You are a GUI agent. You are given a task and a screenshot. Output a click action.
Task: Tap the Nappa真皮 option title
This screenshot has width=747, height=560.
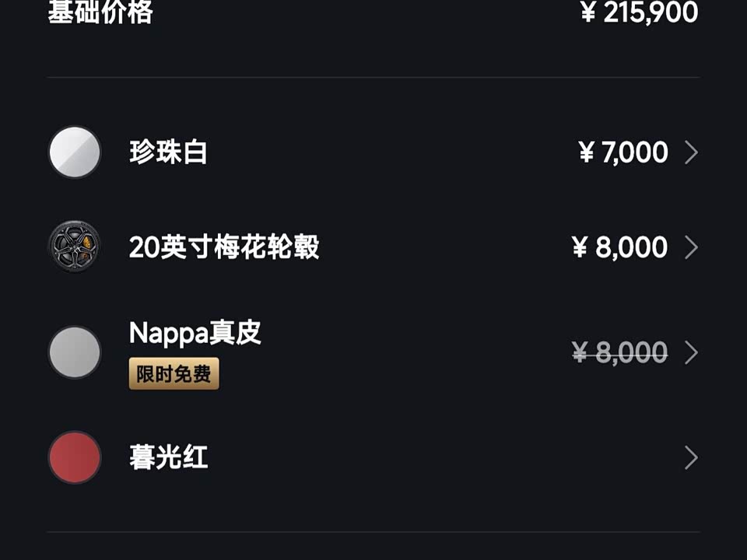coord(195,332)
